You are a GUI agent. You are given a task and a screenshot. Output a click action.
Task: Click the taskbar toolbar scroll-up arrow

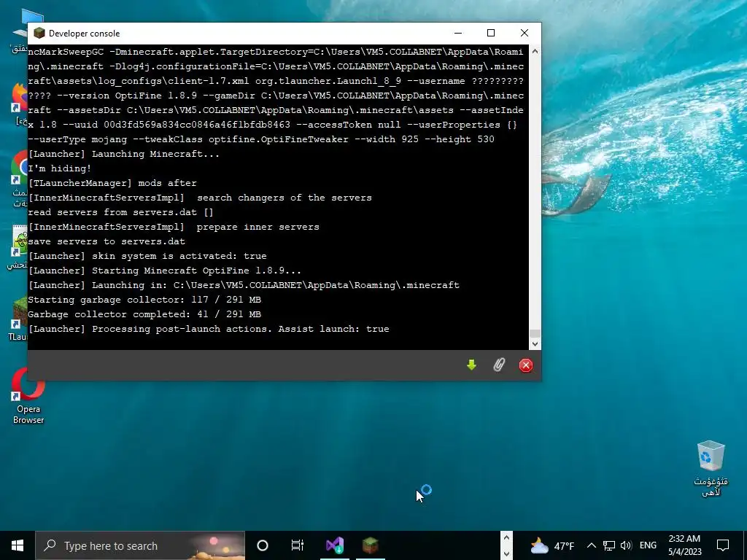point(506,537)
